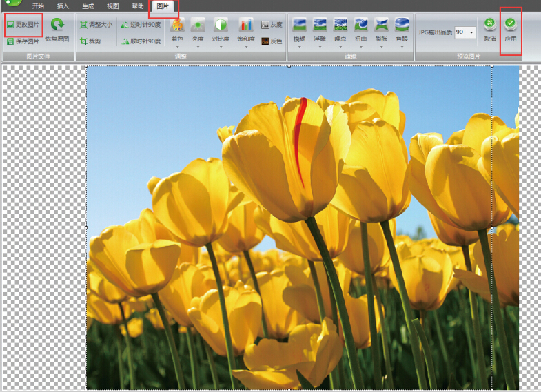This screenshot has height=392, width=541.
Task: Expand the 模糊 (Blur) filter menu
Action: (299, 47)
